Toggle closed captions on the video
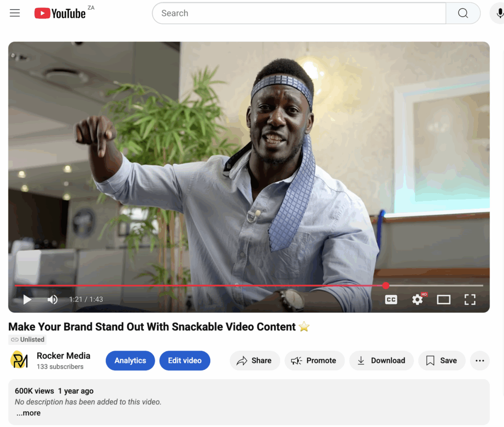 click(391, 299)
